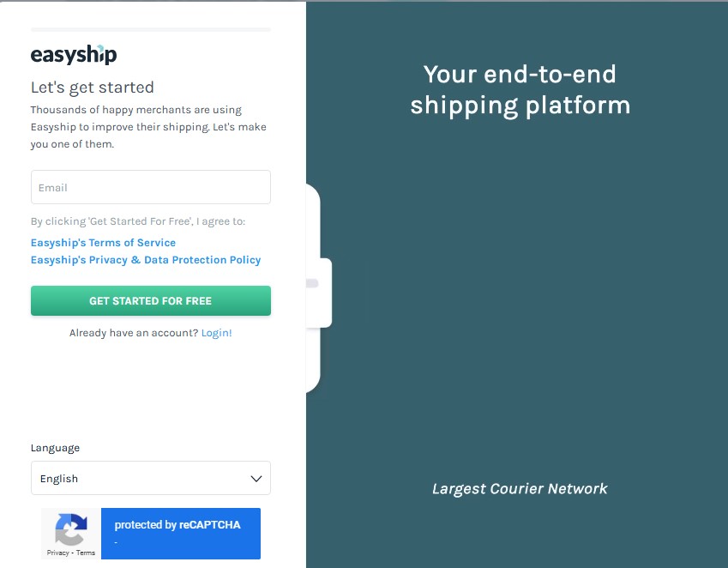Click the Already have an account? text
The width and height of the screenshot is (728, 568).
coord(134,333)
